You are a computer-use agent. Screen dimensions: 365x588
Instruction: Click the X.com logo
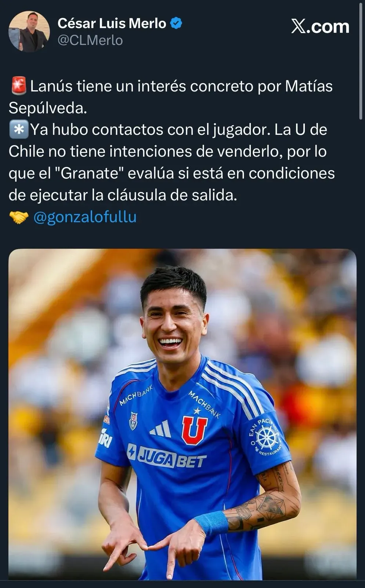click(x=320, y=26)
